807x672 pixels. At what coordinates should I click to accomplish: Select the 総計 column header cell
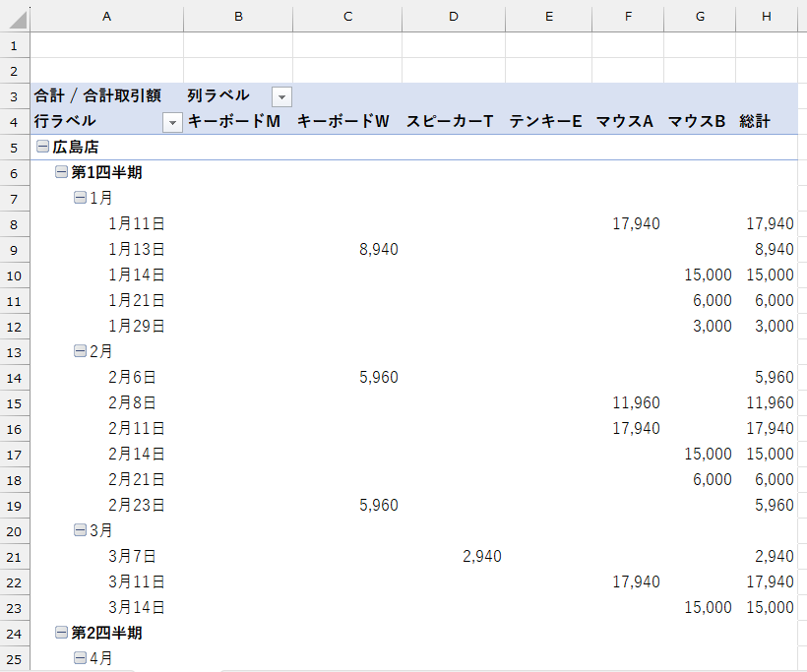[x=766, y=121]
